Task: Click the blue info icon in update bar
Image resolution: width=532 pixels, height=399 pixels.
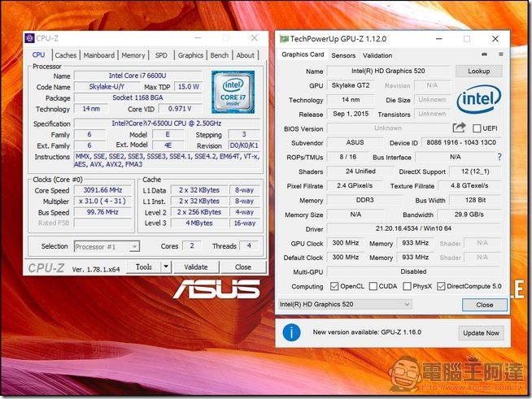Action: tap(291, 332)
